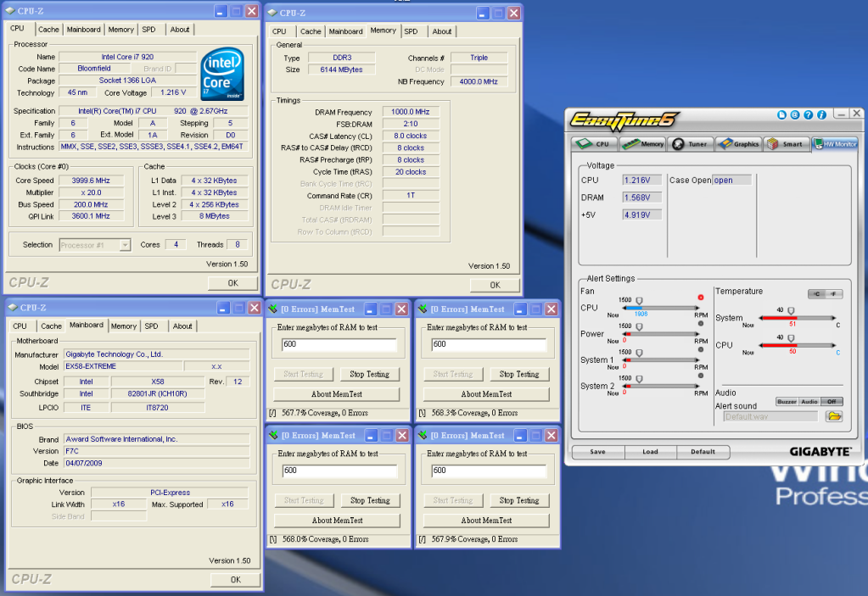
Task: Restore EasyTune6 Default settings
Action: [703, 452]
